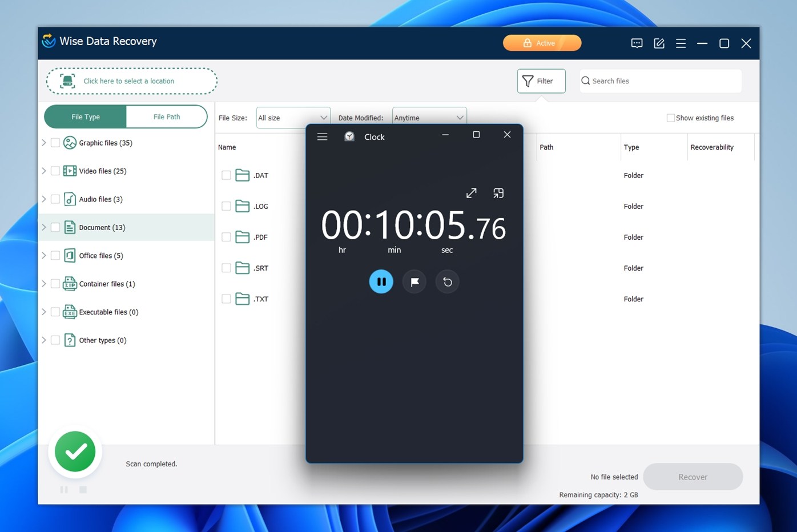This screenshot has width=797, height=532.
Task: Sort by the Name column header
Action: 227,147
